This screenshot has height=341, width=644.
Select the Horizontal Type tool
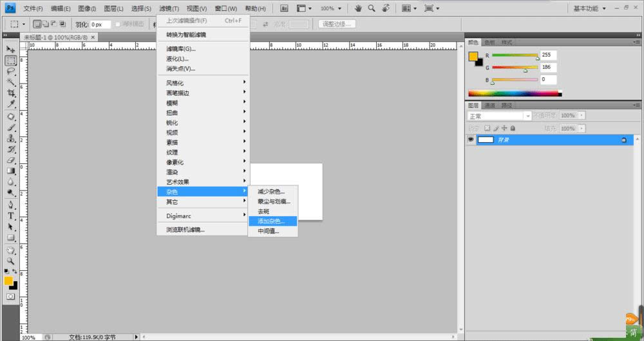coord(11,216)
